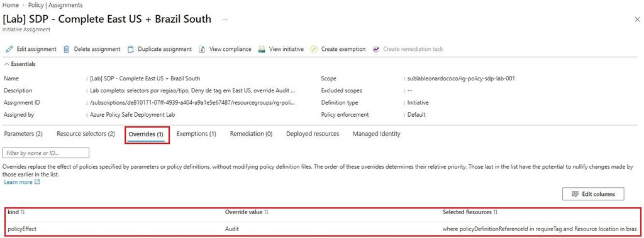Image resolution: width=644 pixels, height=238 pixels.
Task: Switch to the Parameters (2) tab
Action: (23, 134)
